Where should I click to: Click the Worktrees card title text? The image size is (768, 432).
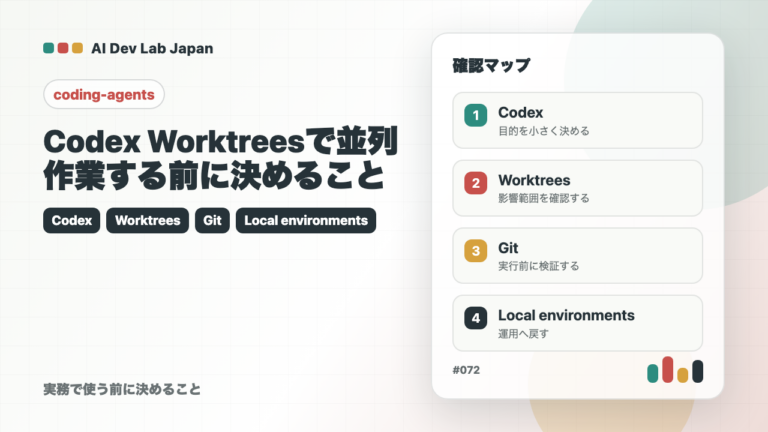pos(534,180)
